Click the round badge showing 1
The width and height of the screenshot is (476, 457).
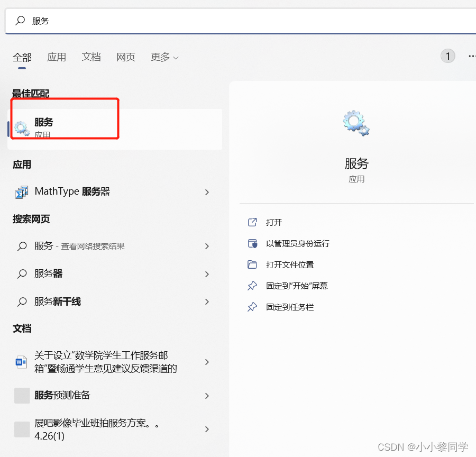(447, 56)
